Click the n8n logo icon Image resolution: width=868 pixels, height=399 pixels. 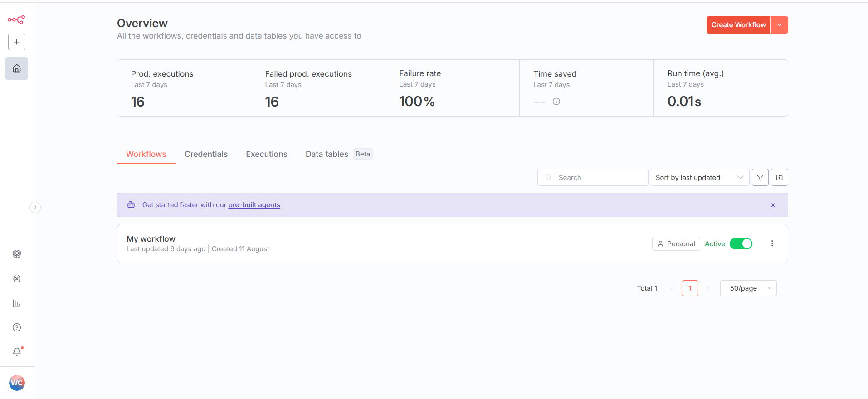click(16, 19)
